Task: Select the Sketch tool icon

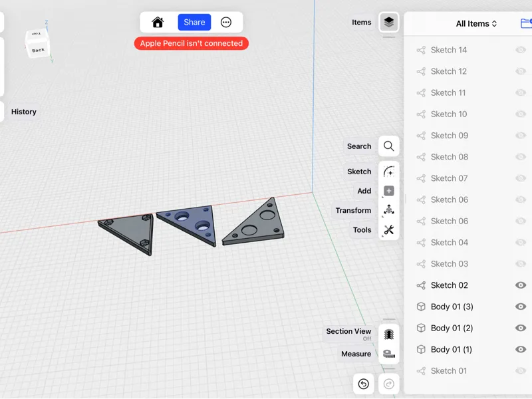Action: tap(389, 172)
